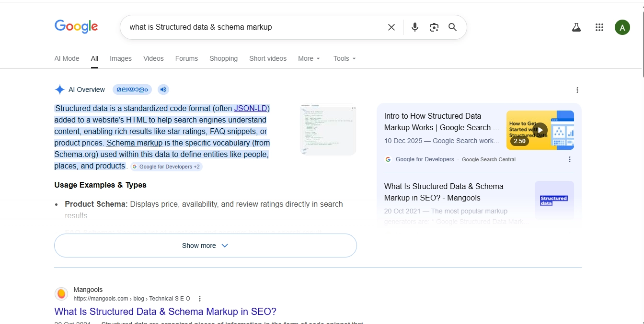Translate overview using Malayalam chip
644x324 pixels.
click(x=132, y=89)
